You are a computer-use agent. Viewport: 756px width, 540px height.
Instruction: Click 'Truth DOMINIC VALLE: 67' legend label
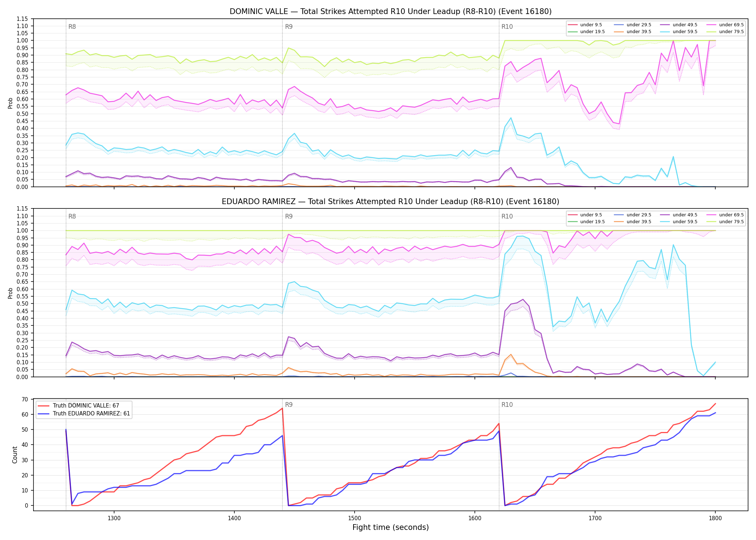click(x=86, y=406)
